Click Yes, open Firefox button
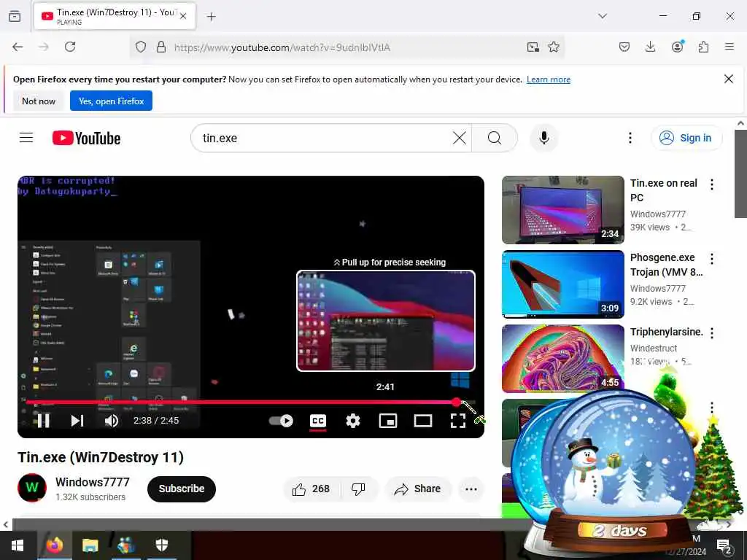747x560 pixels. (x=111, y=101)
